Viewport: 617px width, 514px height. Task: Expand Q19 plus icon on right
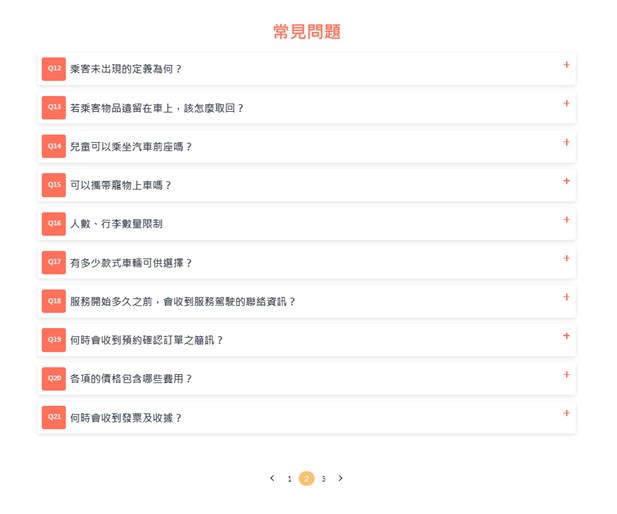click(566, 336)
